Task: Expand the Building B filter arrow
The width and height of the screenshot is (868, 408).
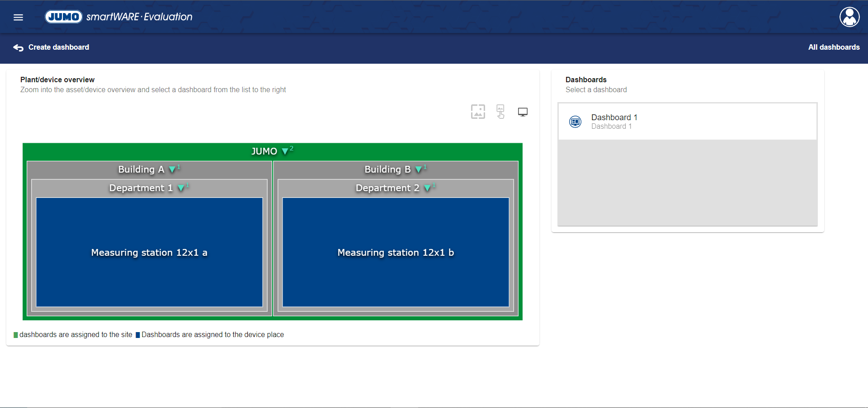Action: (x=418, y=169)
